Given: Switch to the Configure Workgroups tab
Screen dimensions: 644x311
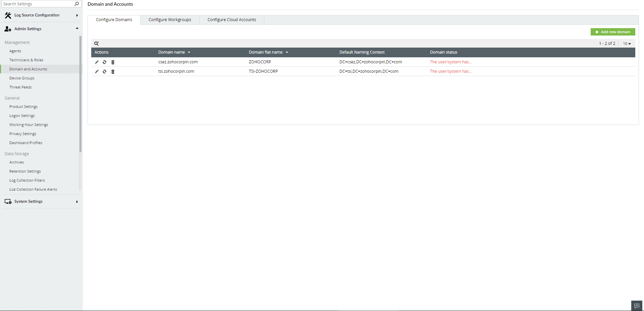Looking at the screenshot, I should click(x=169, y=19).
